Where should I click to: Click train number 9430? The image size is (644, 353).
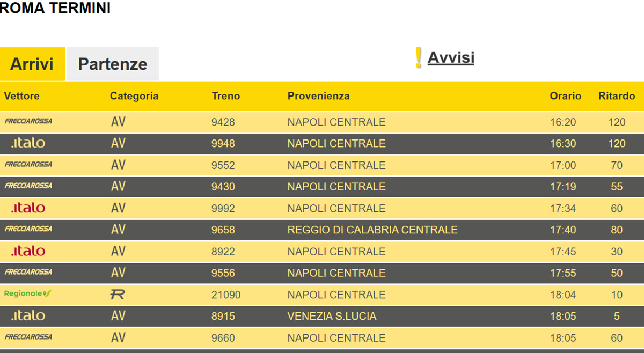pos(223,187)
